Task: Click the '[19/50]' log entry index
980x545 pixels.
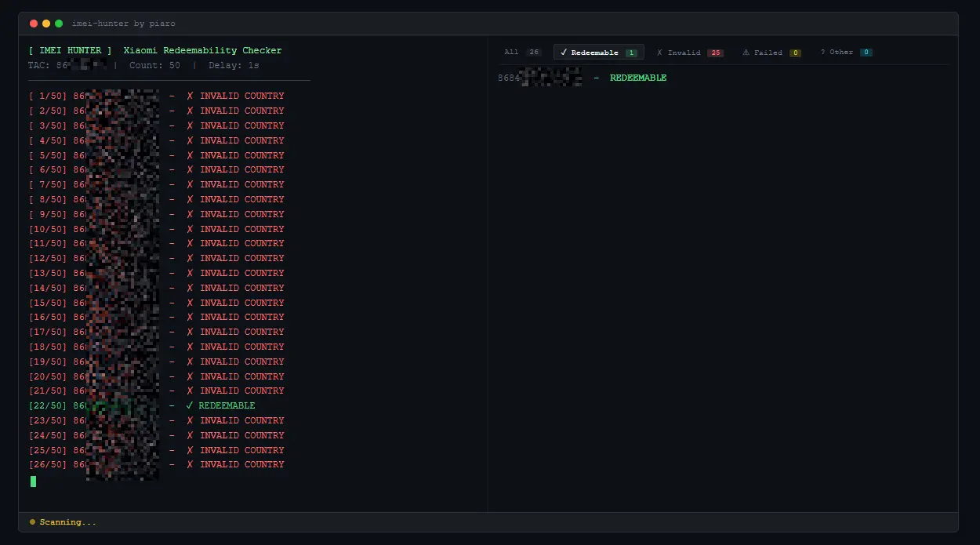Action: 49,362
